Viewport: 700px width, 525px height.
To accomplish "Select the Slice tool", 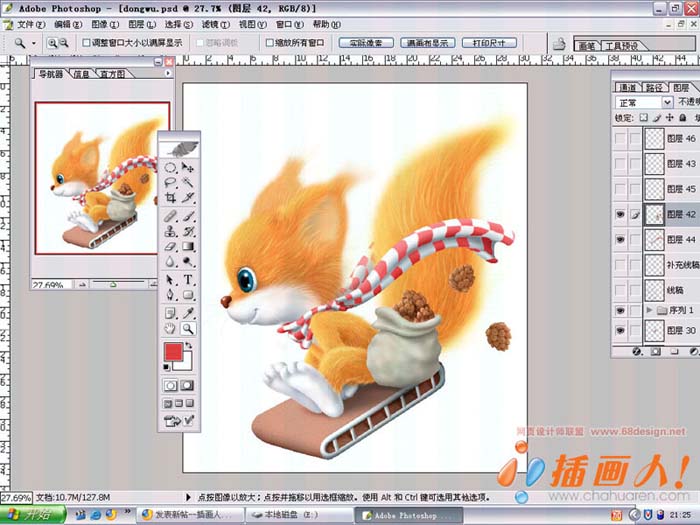I will point(188,197).
